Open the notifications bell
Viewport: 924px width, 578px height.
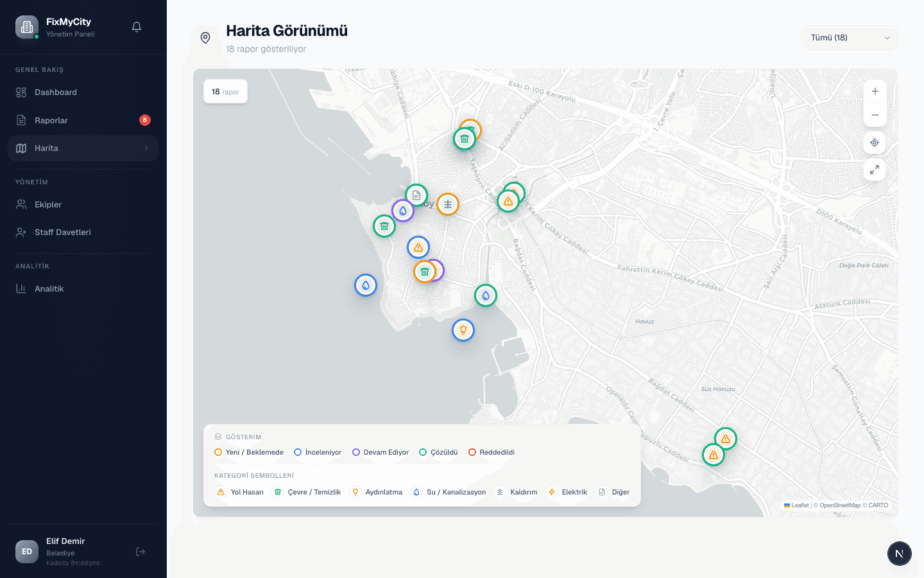137,27
